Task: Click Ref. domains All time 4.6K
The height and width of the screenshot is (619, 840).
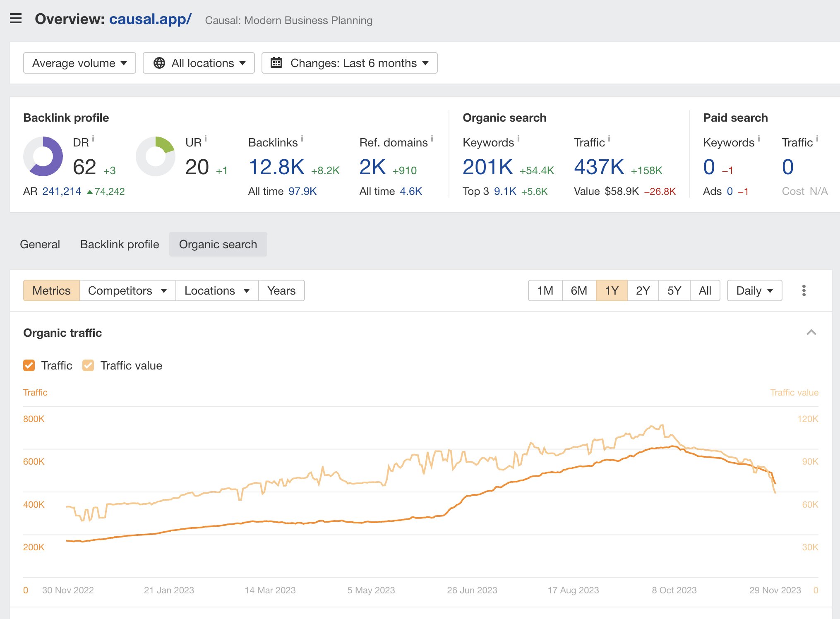Action: (411, 191)
